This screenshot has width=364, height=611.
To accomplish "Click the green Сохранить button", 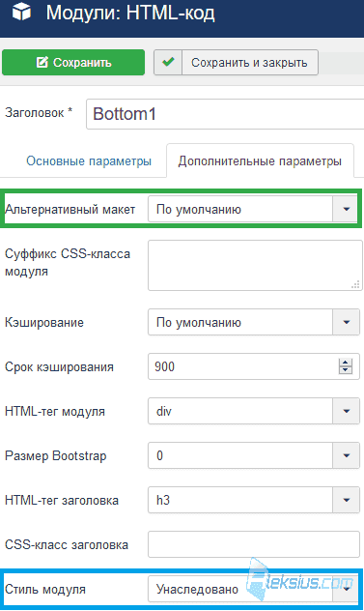I will pyautogui.click(x=73, y=62).
